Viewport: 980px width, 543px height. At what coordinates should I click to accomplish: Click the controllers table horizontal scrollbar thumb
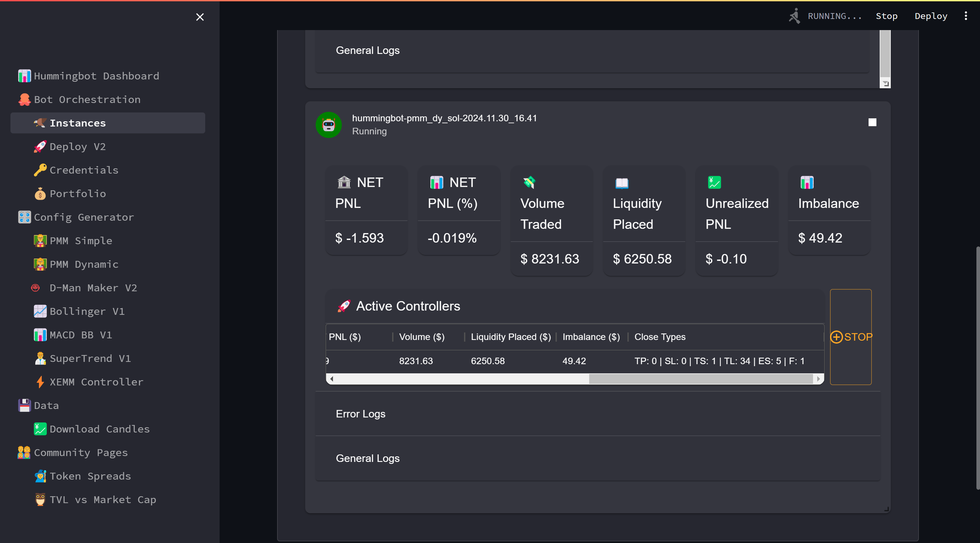point(701,379)
